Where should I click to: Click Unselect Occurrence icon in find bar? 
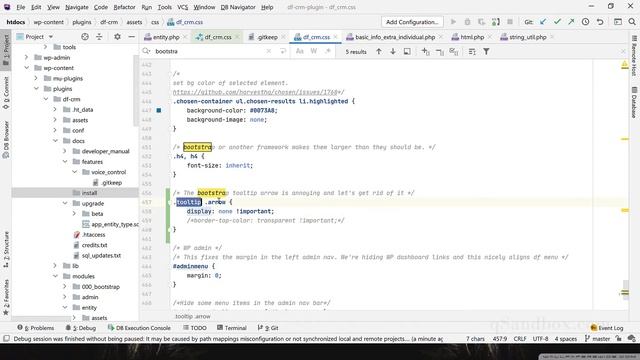(440, 51)
